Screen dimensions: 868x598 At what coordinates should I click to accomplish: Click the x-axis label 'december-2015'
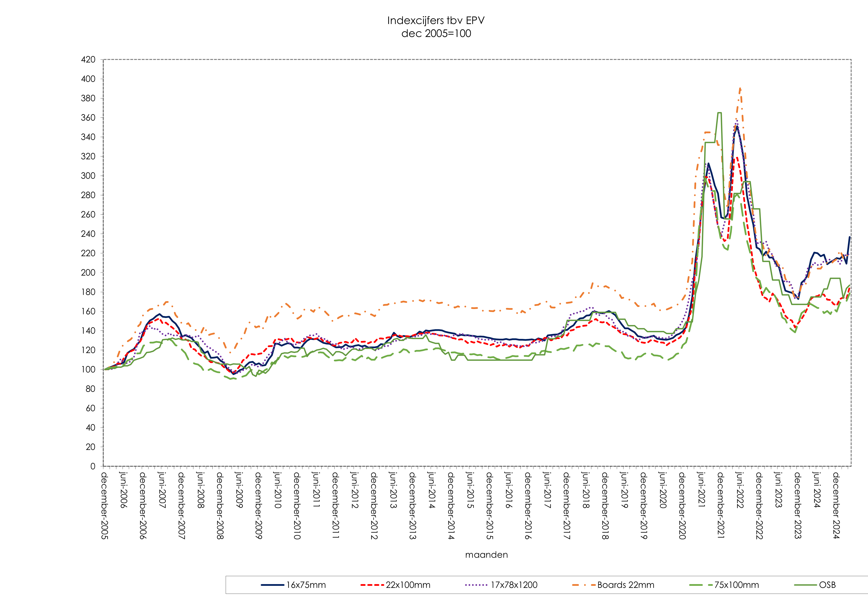[x=489, y=506]
